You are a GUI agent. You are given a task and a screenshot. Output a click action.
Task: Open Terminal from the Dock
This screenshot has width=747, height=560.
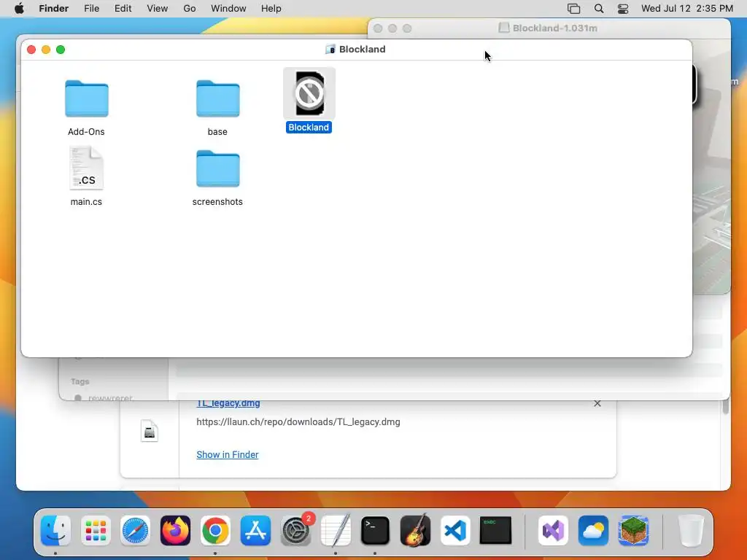376,530
